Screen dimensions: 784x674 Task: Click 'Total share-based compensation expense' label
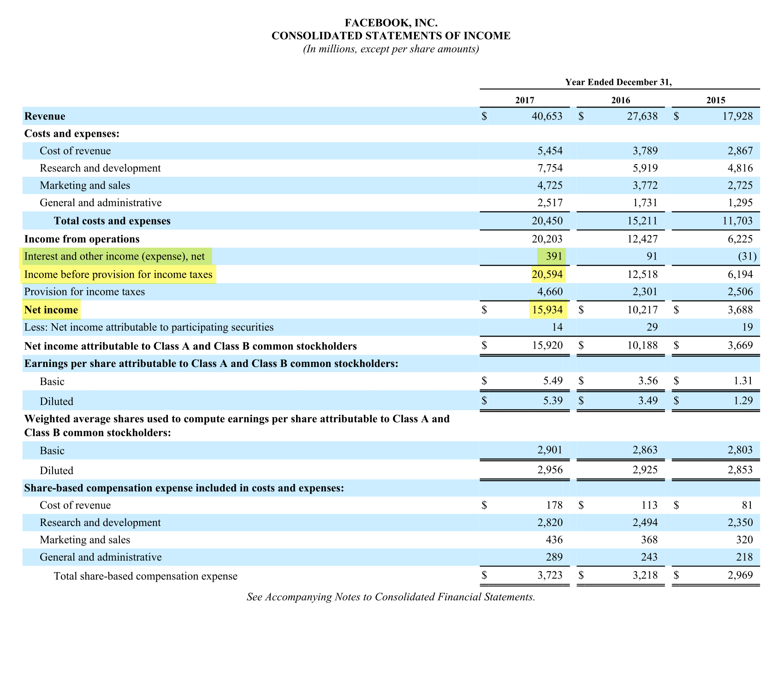point(146,576)
